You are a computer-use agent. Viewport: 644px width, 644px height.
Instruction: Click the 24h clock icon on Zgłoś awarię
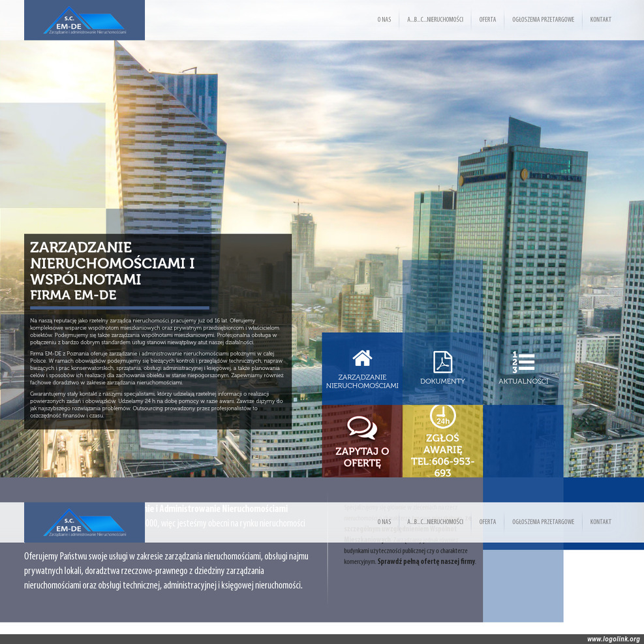pyautogui.click(x=443, y=416)
